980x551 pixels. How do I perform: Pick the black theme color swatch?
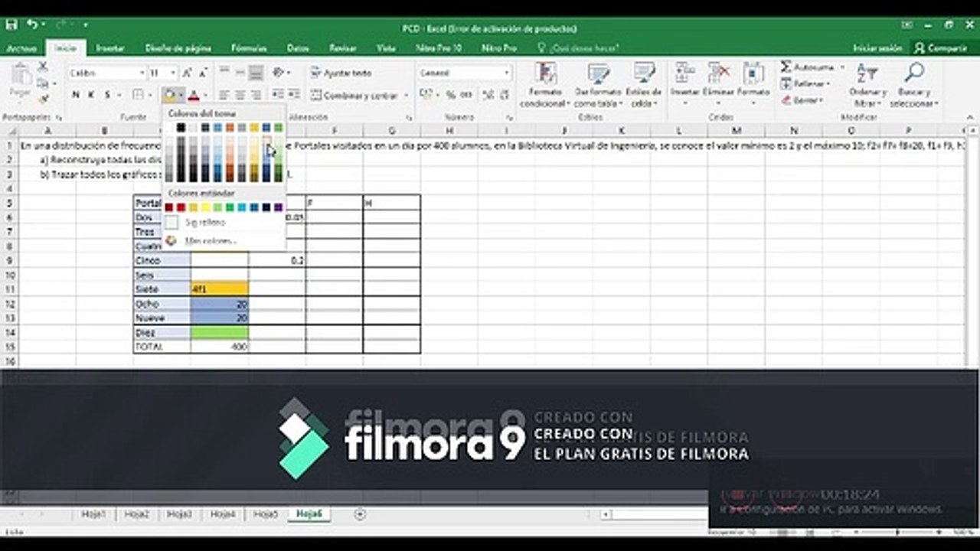181,127
